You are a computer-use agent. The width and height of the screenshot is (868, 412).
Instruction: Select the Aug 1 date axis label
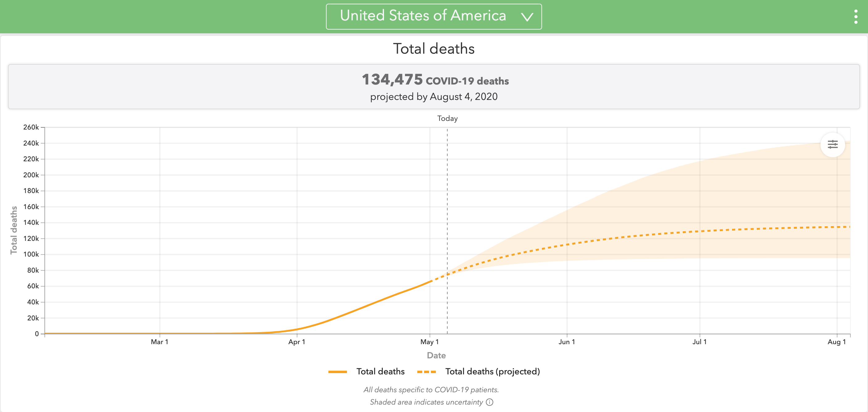point(837,342)
